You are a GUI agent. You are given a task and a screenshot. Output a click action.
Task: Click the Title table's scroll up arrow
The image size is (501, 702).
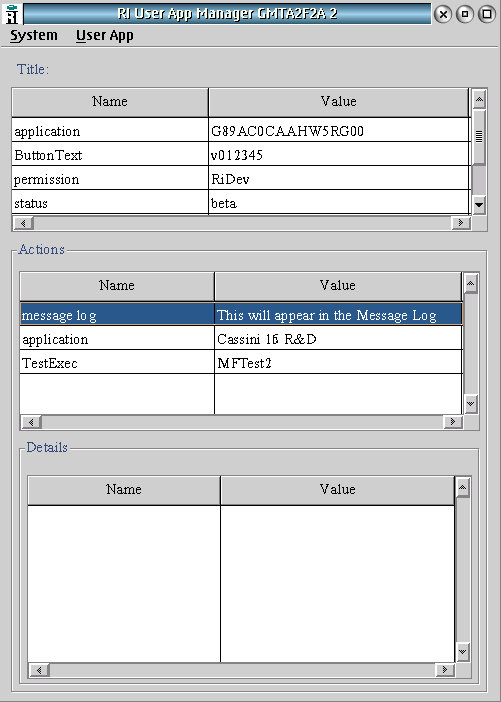click(x=479, y=99)
